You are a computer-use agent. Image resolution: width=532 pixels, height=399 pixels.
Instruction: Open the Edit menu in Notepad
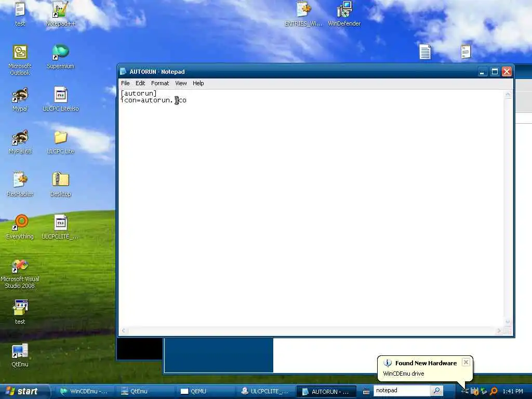click(x=140, y=83)
